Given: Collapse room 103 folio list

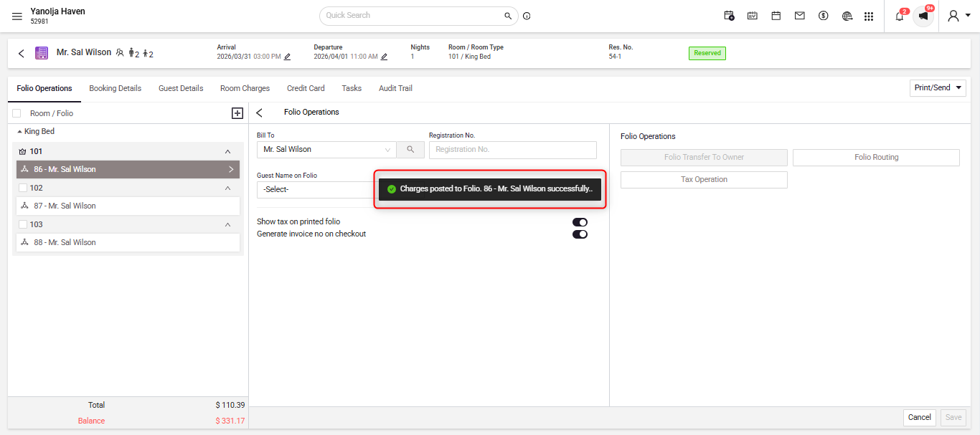Looking at the screenshot, I should click(228, 224).
